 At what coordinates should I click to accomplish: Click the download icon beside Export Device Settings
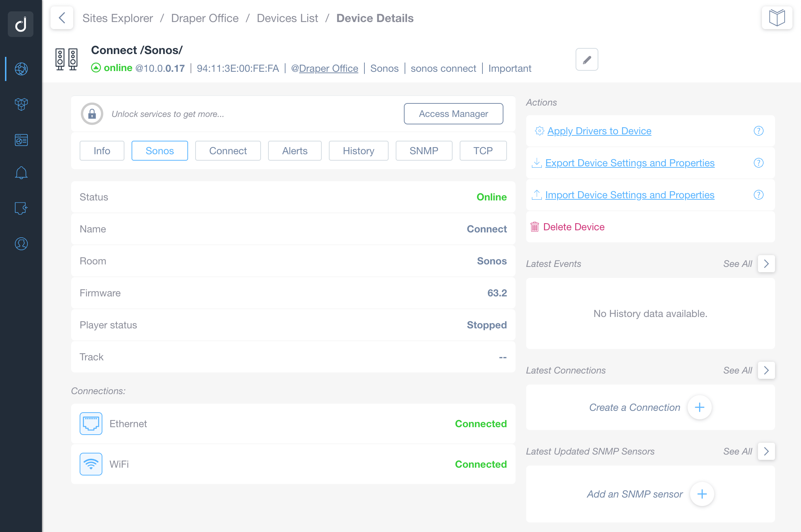click(536, 163)
